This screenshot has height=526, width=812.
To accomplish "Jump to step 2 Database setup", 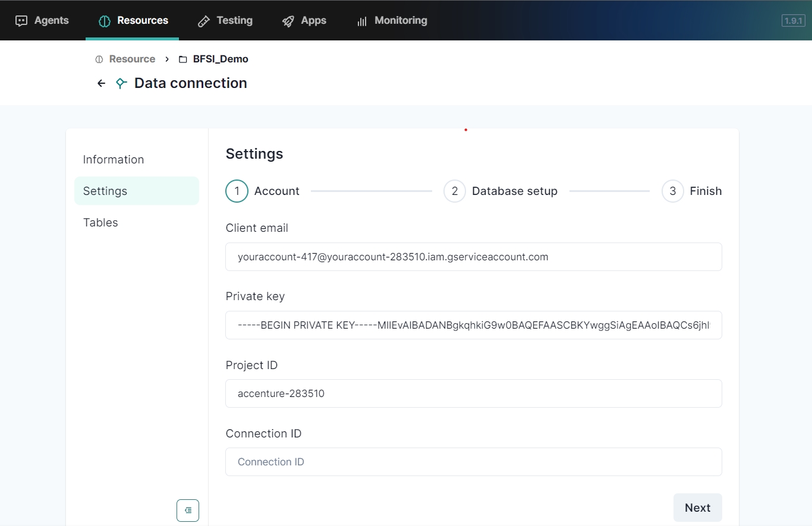I will [455, 191].
